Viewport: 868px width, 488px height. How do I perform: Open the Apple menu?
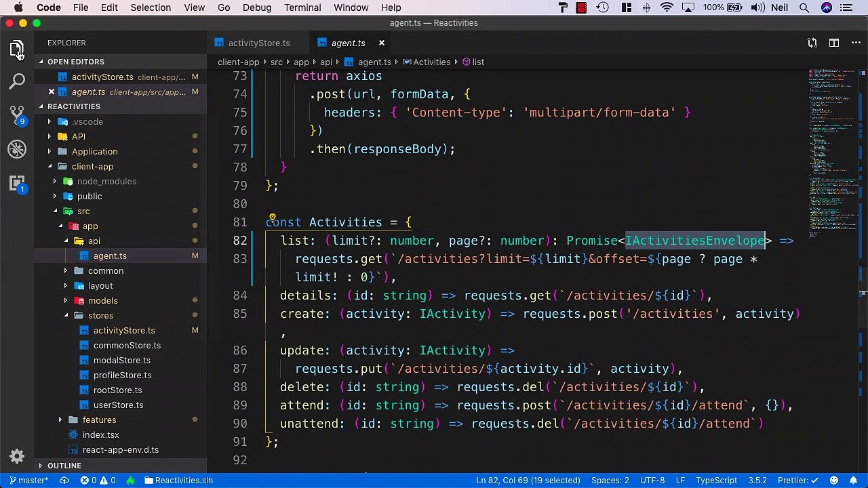18,7
